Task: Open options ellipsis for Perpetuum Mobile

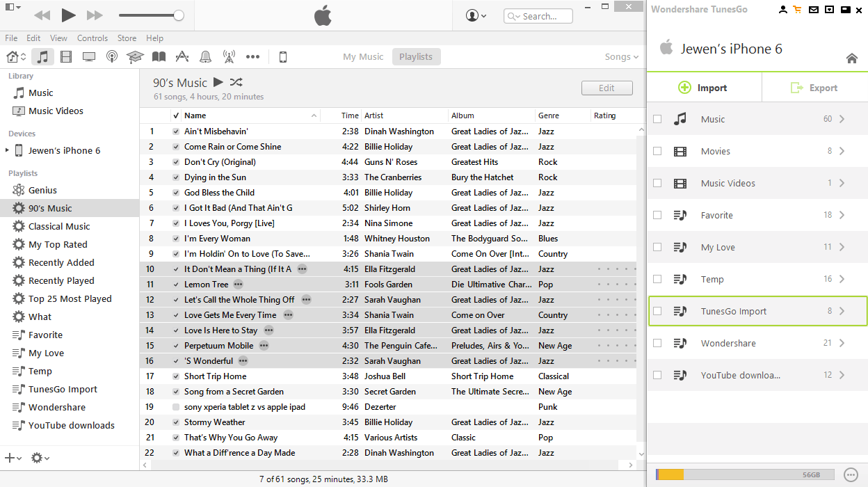Action: tap(264, 346)
